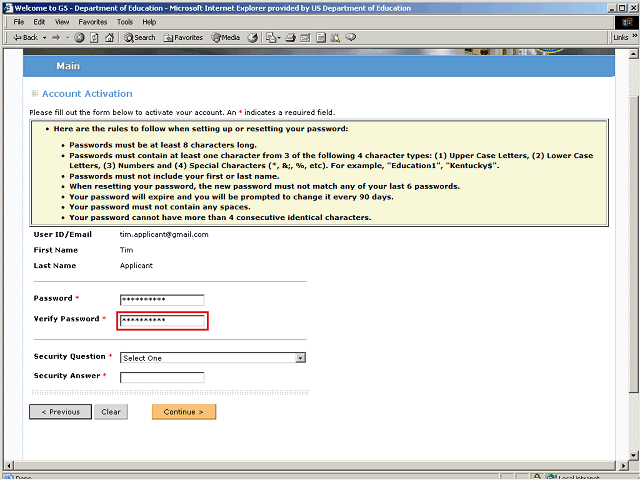Viewport: 640px width, 480px height.
Task: Click the Discuss icon in toolbar
Action: 321,38
